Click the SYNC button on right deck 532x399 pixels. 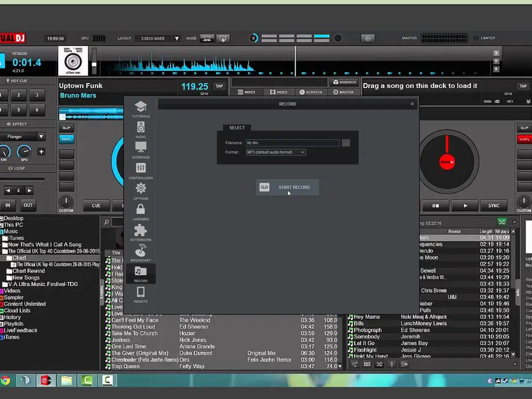click(494, 206)
